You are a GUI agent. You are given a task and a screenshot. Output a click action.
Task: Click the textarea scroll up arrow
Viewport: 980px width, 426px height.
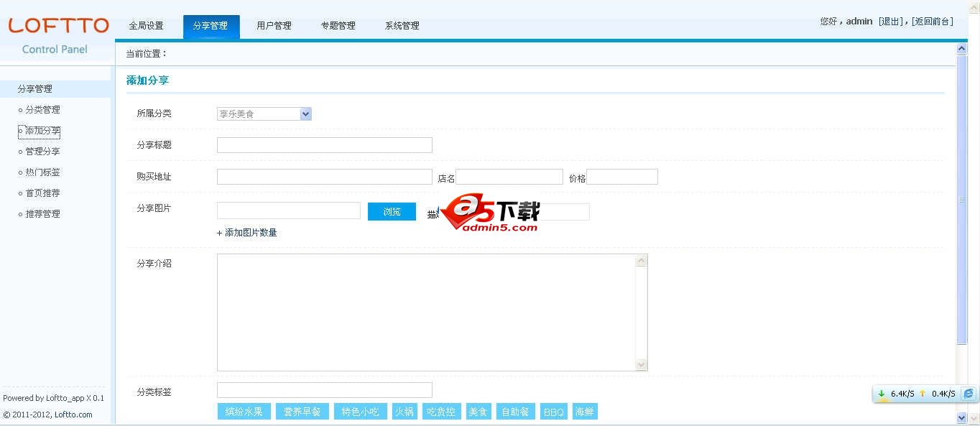642,261
